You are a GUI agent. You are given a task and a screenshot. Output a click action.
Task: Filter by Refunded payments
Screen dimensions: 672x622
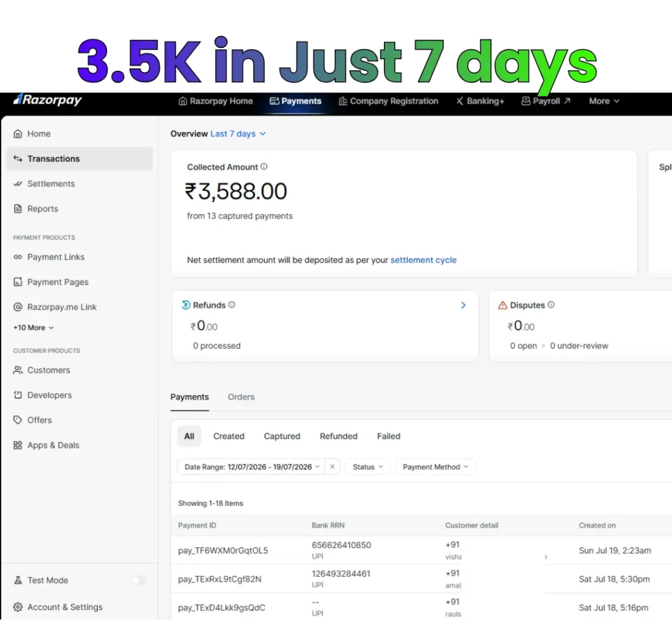point(339,436)
